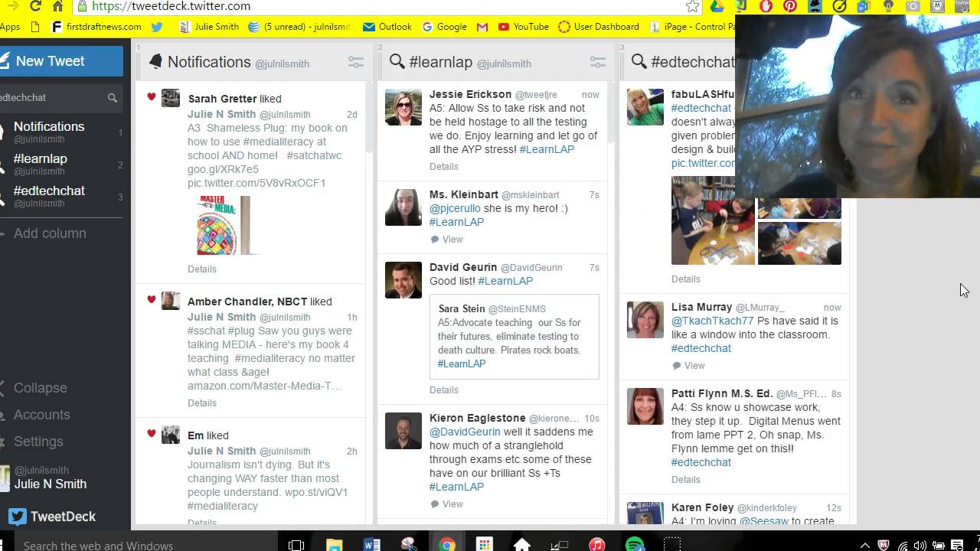Open the Pinterest extension icon
Screen dimensions: 980x551
[790, 6]
